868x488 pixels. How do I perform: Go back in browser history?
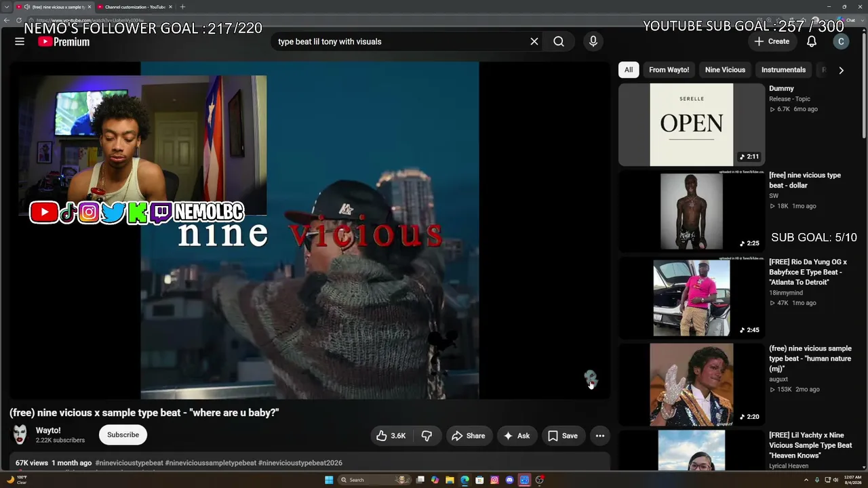coord(7,20)
